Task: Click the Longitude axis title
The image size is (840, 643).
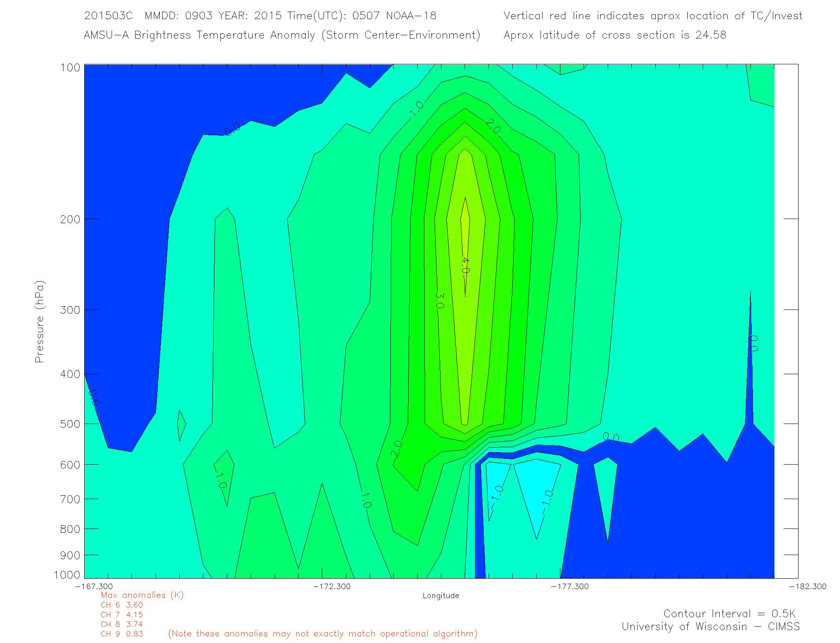Action: pyautogui.click(x=441, y=596)
